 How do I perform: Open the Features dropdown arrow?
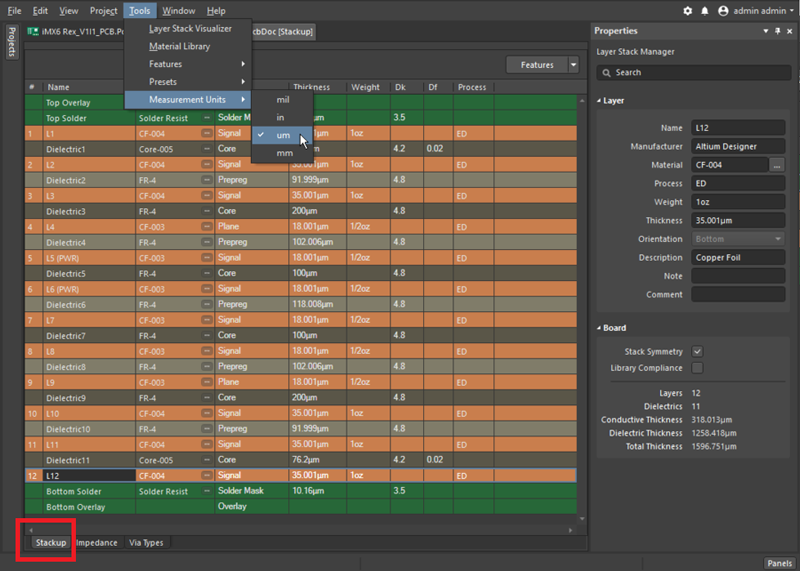tap(573, 65)
